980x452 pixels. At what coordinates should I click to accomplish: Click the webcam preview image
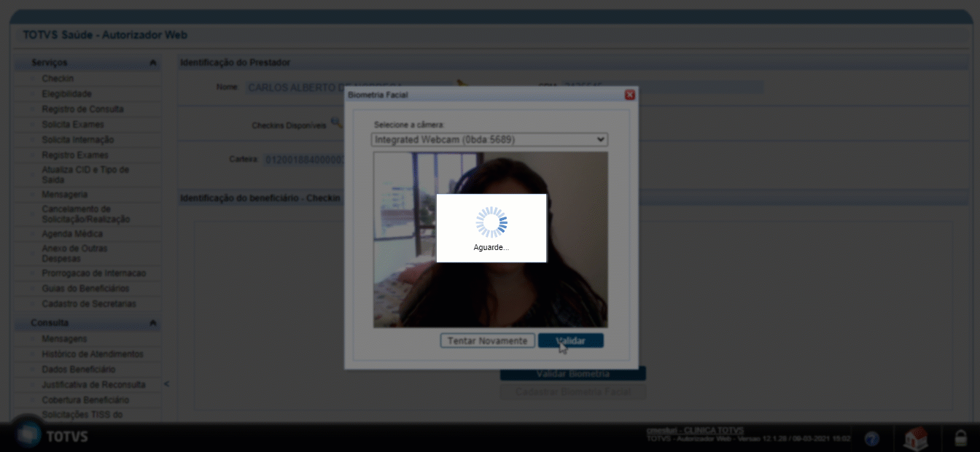click(x=490, y=239)
